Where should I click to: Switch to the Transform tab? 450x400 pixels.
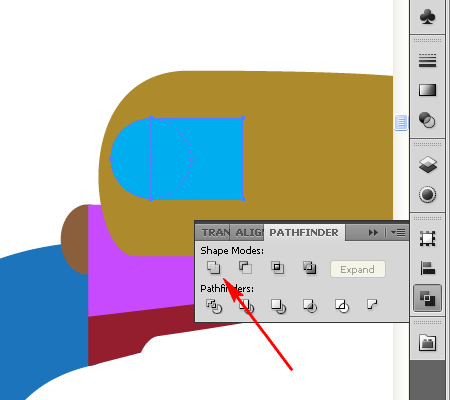[x=215, y=232]
